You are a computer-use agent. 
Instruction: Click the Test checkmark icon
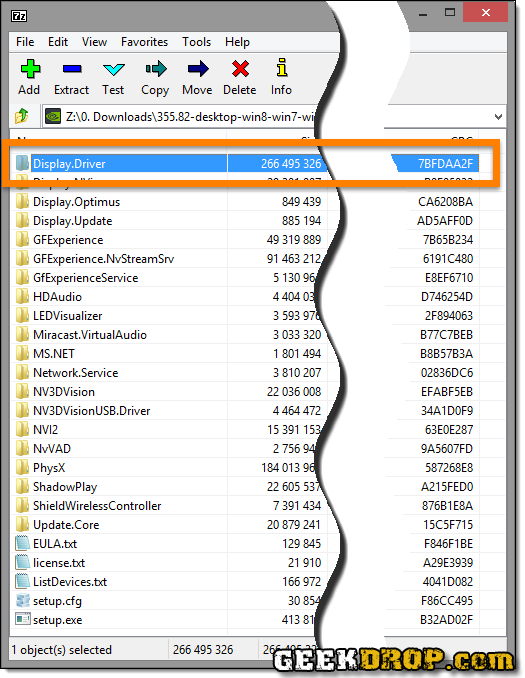114,69
